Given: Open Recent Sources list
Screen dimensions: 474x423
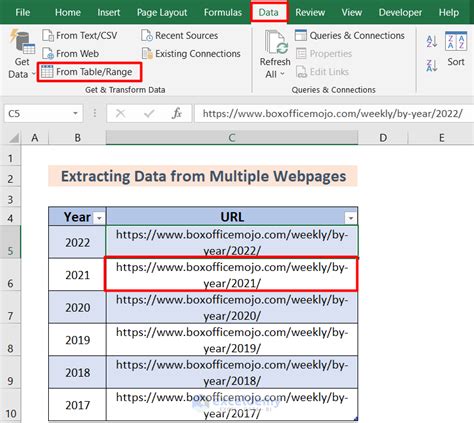Looking at the screenshot, I should click(x=180, y=35).
